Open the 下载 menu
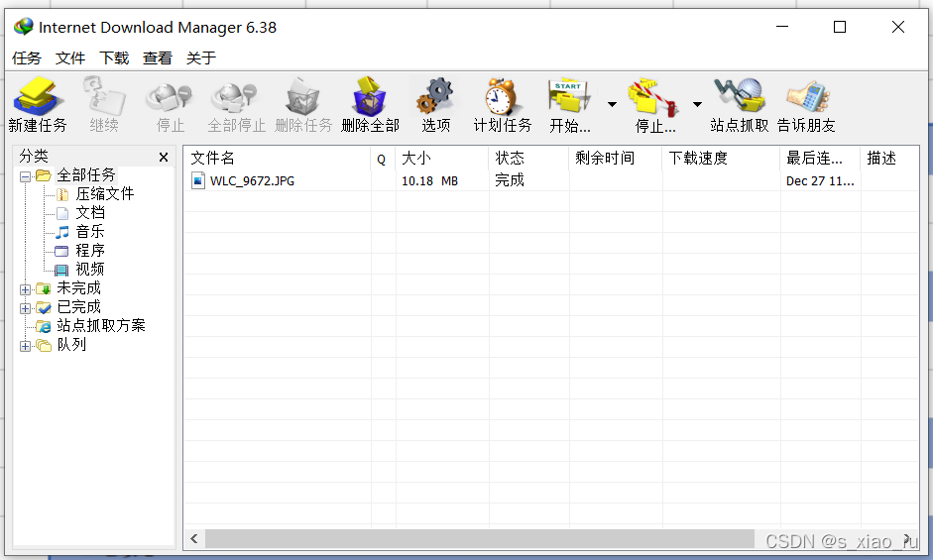Image resolution: width=933 pixels, height=560 pixels. [114, 58]
